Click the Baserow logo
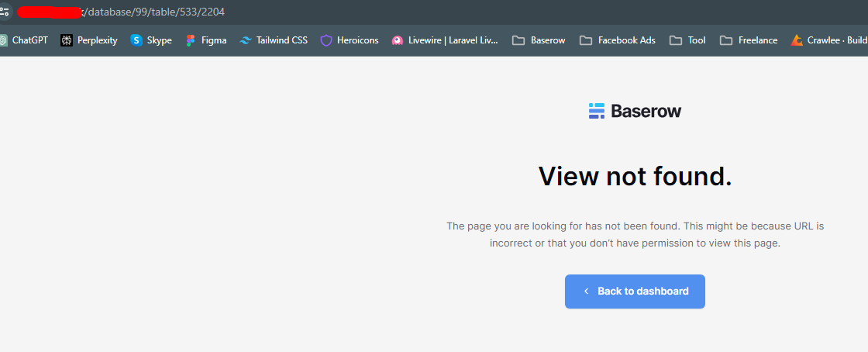The image size is (868, 352). pyautogui.click(x=635, y=111)
